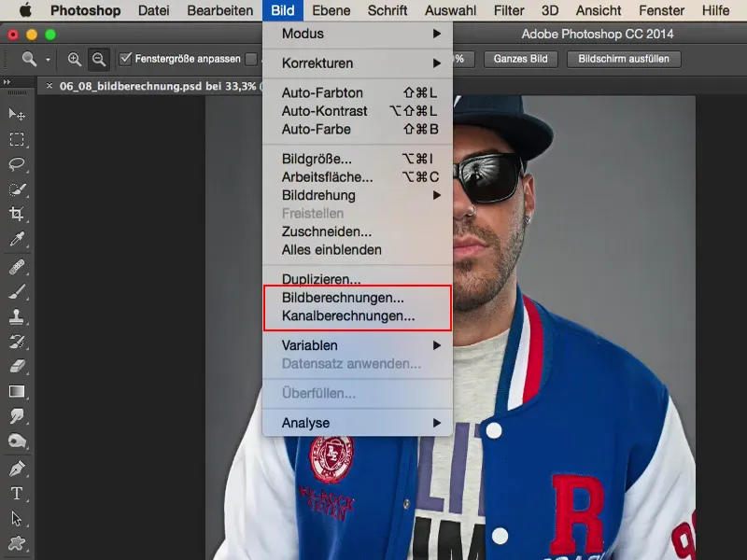Select the Move tool
Viewport: 747px width, 560px height.
pos(17,114)
